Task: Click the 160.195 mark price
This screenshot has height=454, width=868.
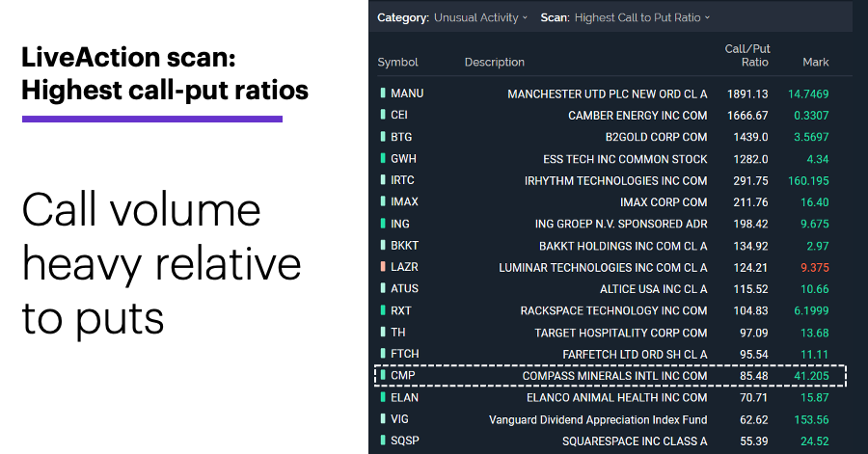Action: pos(808,181)
